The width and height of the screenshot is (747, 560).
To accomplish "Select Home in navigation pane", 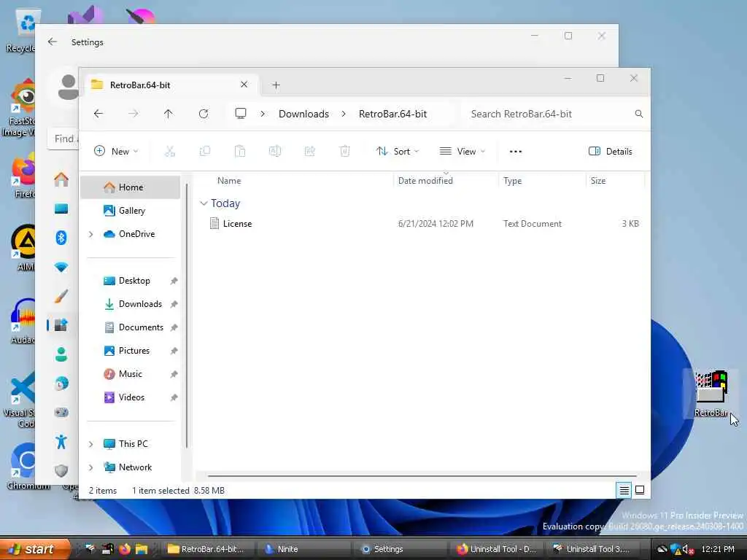I will pyautogui.click(x=131, y=187).
